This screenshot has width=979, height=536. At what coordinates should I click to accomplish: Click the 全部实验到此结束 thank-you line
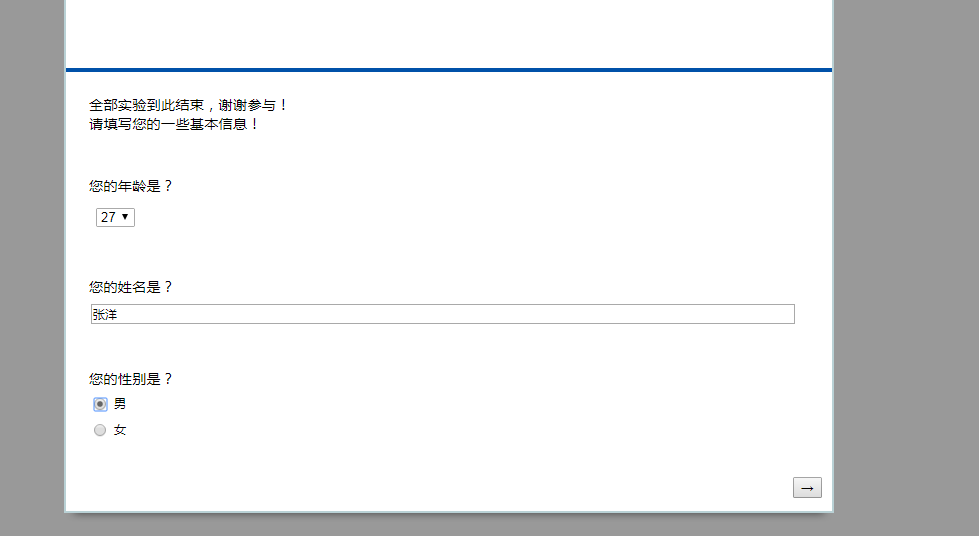pyautogui.click(x=189, y=105)
